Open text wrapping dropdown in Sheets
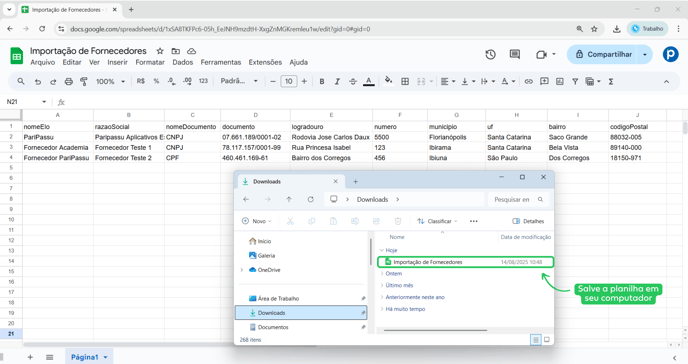The image size is (688, 364). 488,82
